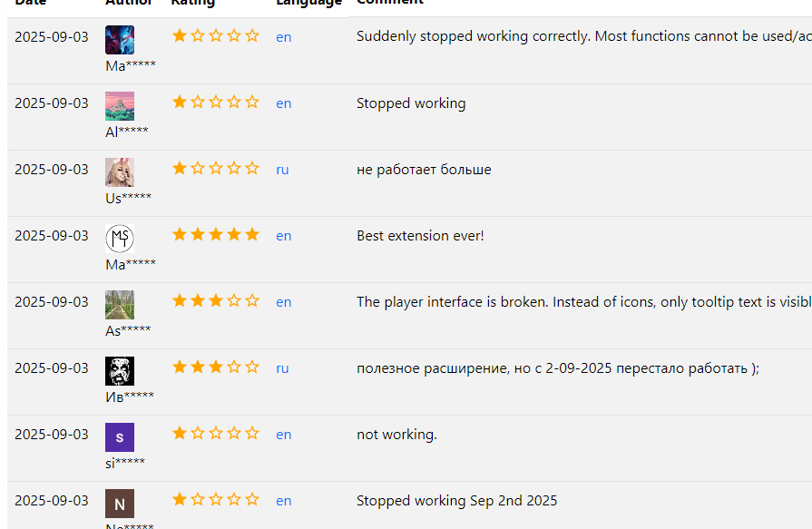This screenshot has height=529, width=812.
Task: Click the brown 'N' avatar
Action: pyautogui.click(x=120, y=504)
